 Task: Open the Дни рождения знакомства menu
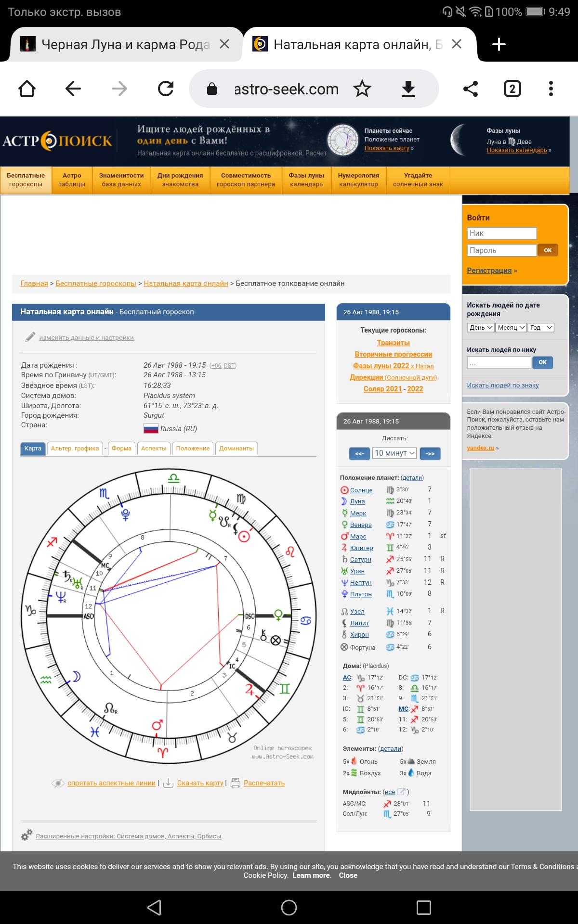point(180,180)
